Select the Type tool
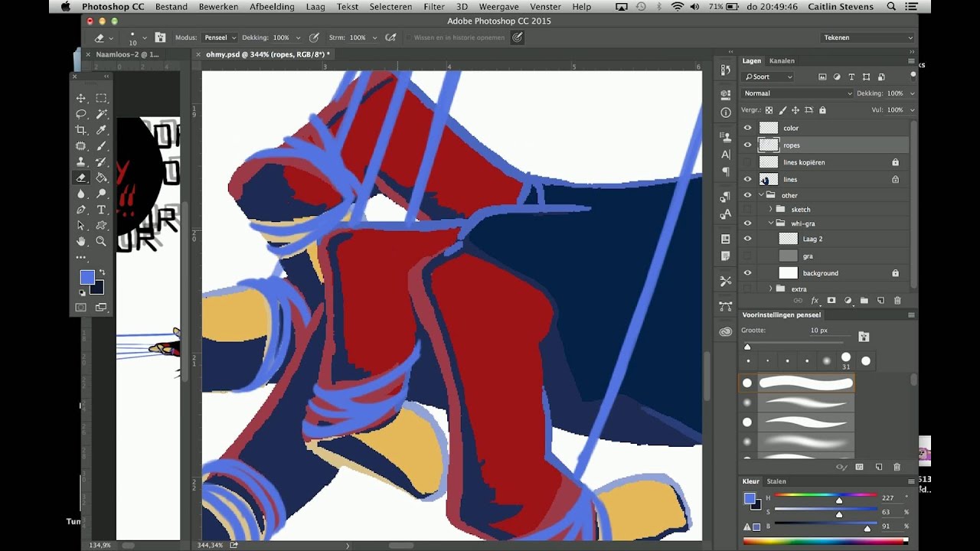Viewport: 980px width, 551px height. coord(101,210)
